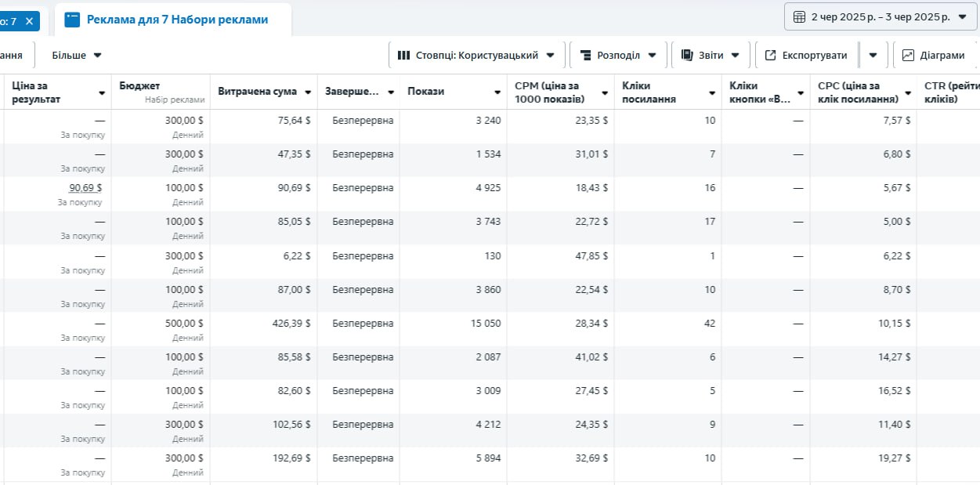Select the spent amount cell 87,00 $
980x485 pixels.
point(294,290)
